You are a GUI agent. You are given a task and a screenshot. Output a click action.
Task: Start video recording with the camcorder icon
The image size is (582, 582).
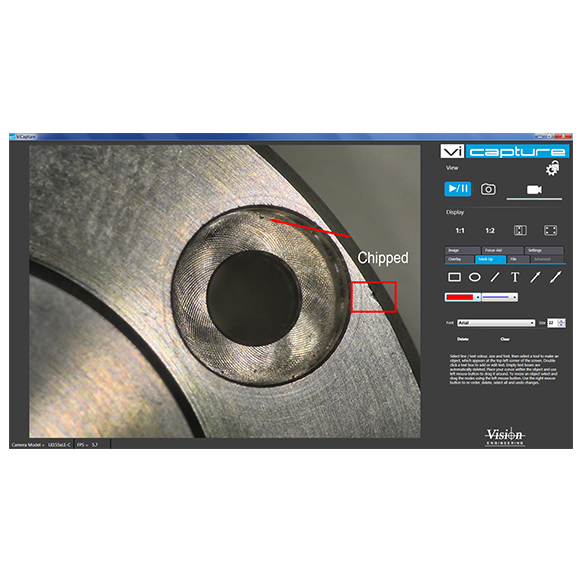coord(534,190)
